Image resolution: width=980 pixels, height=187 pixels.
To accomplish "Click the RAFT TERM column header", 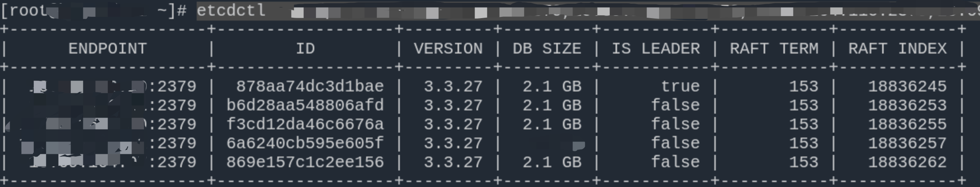I will click(774, 49).
